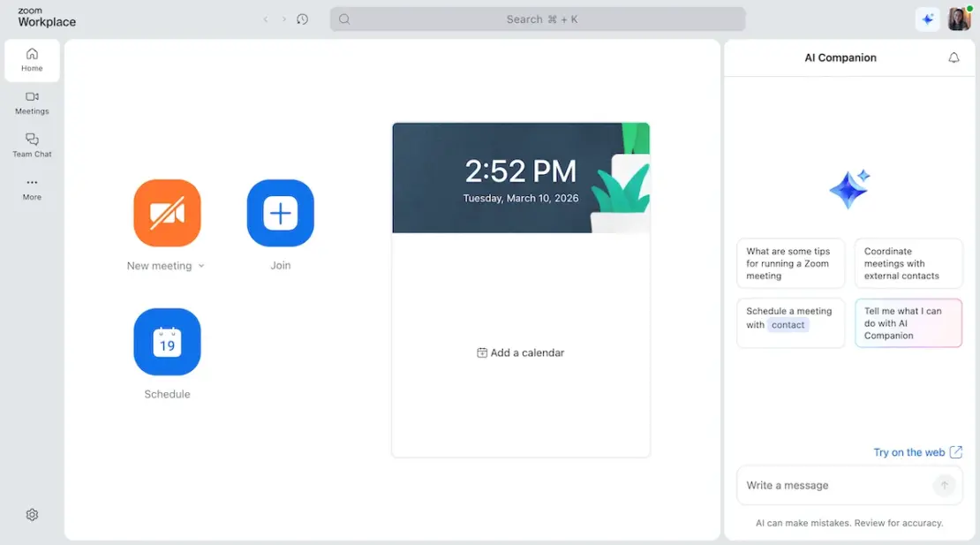Open Try on the web link
Image resolution: width=980 pixels, height=545 pixels.
click(x=910, y=451)
